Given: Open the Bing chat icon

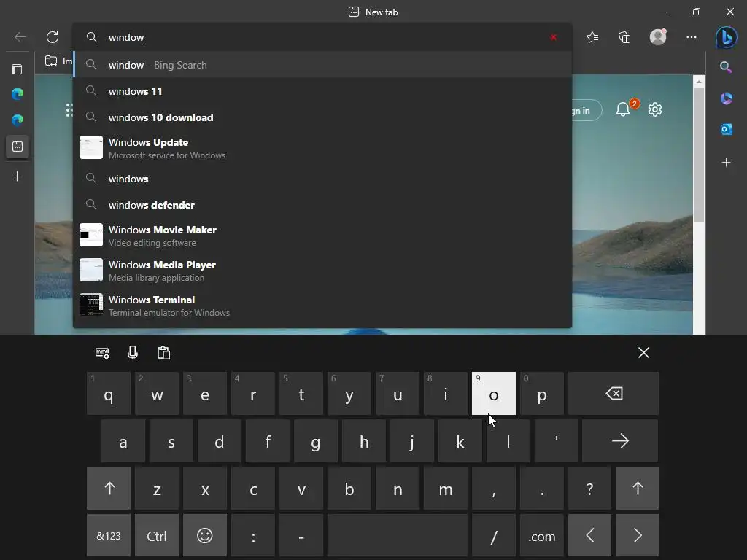Looking at the screenshot, I should [726, 37].
